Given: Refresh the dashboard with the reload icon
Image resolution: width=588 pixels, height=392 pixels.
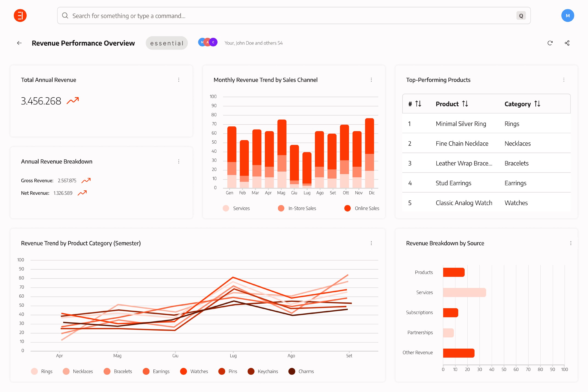Looking at the screenshot, I should 550,43.
